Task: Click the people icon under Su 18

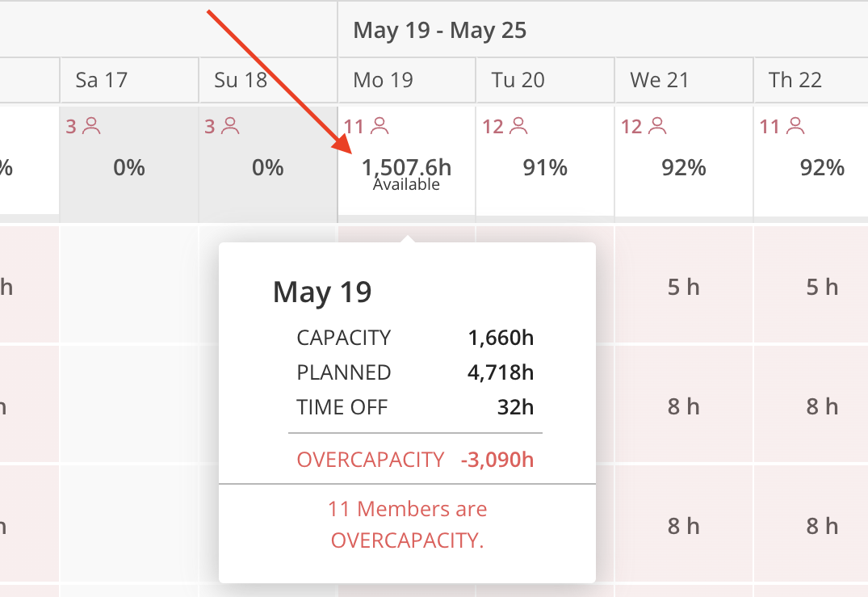Action: pyautogui.click(x=230, y=126)
